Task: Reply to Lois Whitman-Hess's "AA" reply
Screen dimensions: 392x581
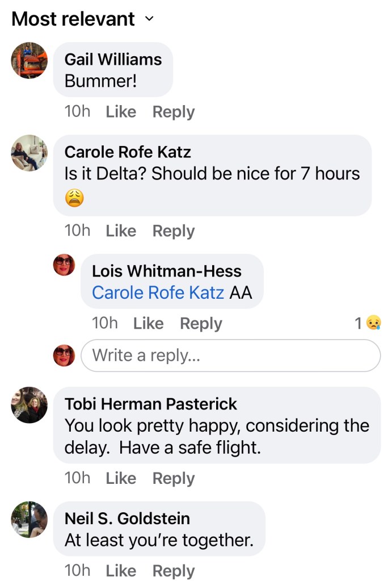Action: tap(201, 323)
